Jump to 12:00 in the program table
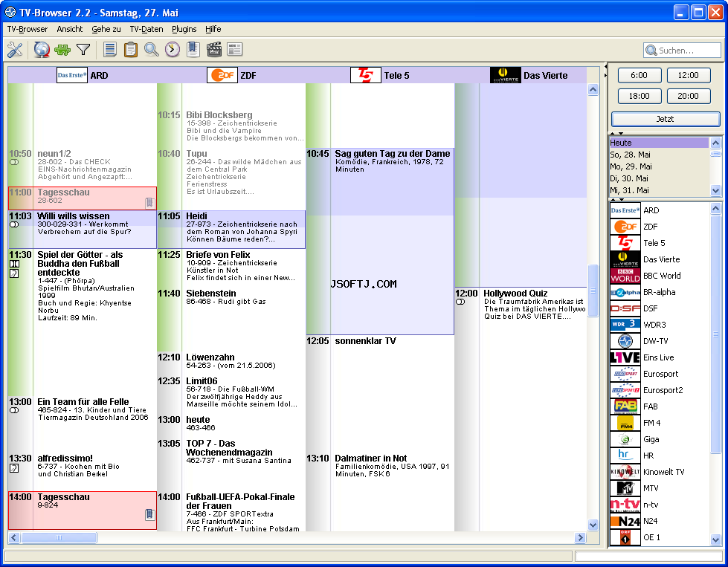The width and height of the screenshot is (728, 567). (x=689, y=75)
